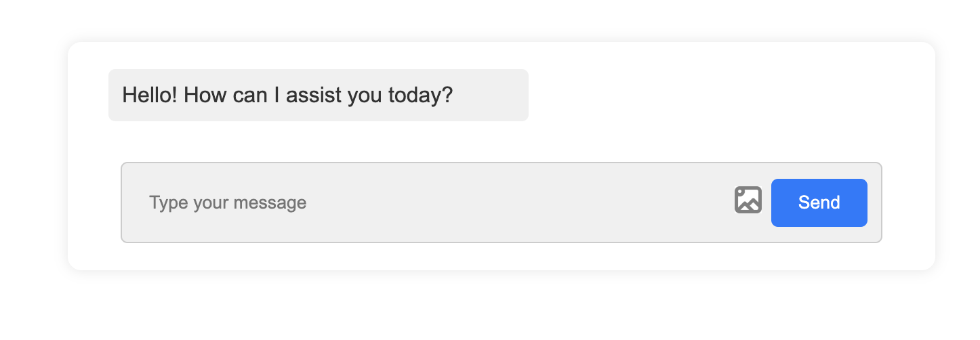
Task: Attach a picture using the photo icon
Action: [748, 200]
